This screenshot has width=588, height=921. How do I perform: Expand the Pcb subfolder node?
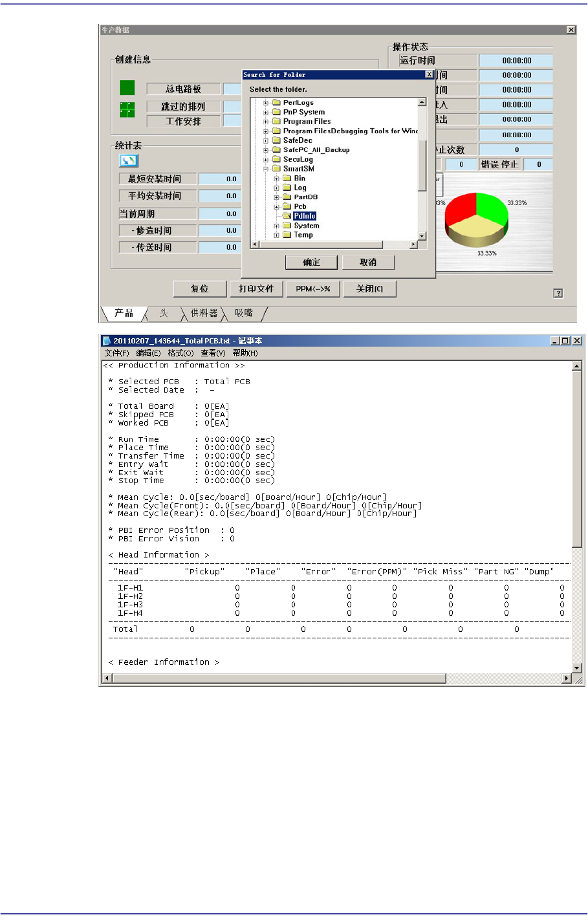(x=276, y=207)
